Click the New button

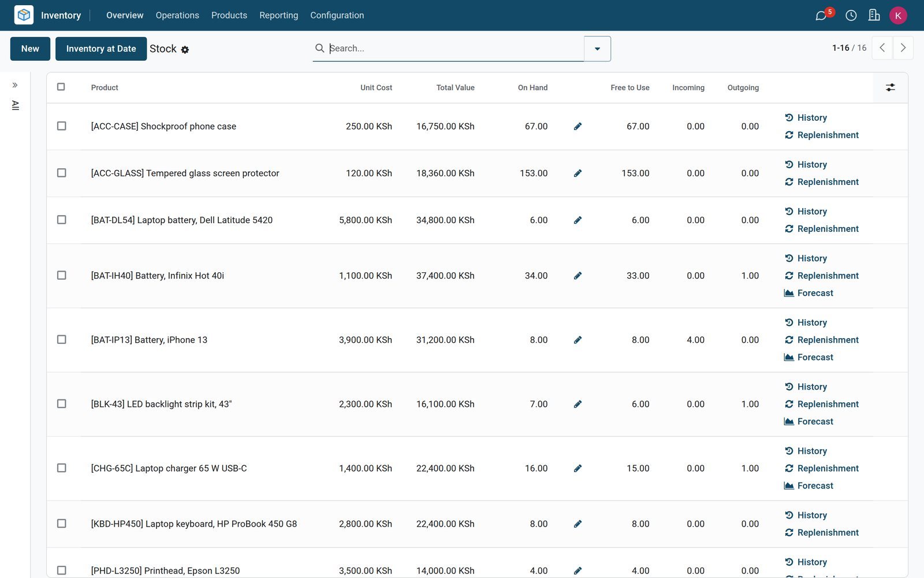tap(30, 49)
